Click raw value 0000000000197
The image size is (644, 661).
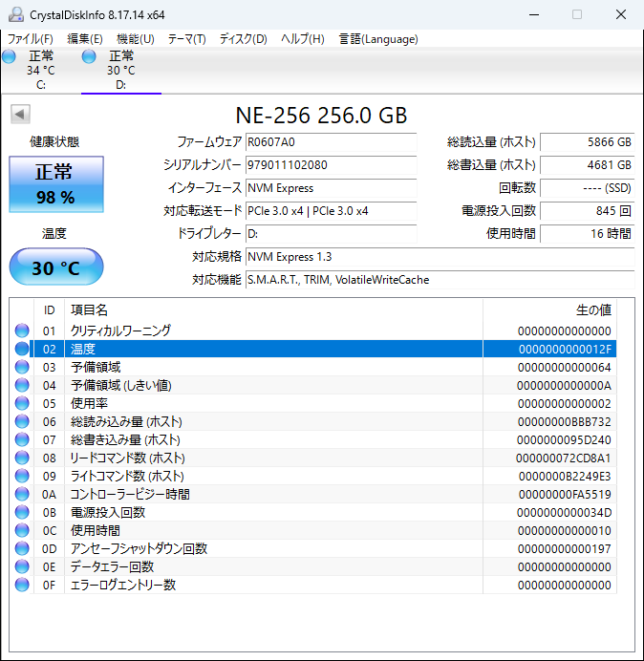click(565, 548)
